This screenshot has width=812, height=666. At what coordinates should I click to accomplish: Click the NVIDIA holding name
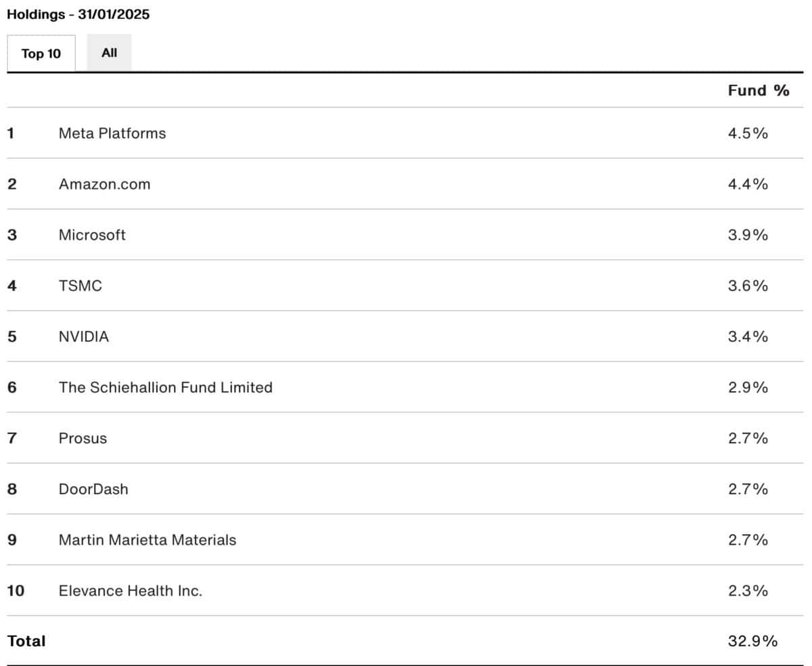(84, 336)
